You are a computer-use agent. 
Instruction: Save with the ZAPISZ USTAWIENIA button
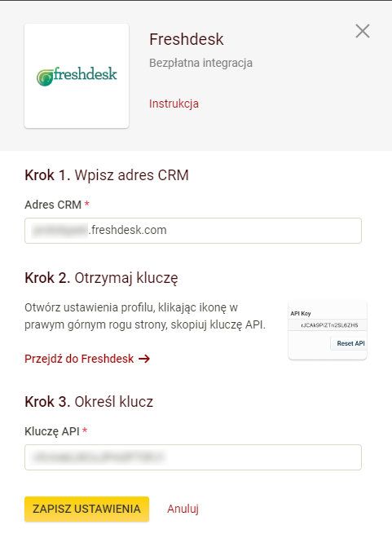tap(87, 509)
